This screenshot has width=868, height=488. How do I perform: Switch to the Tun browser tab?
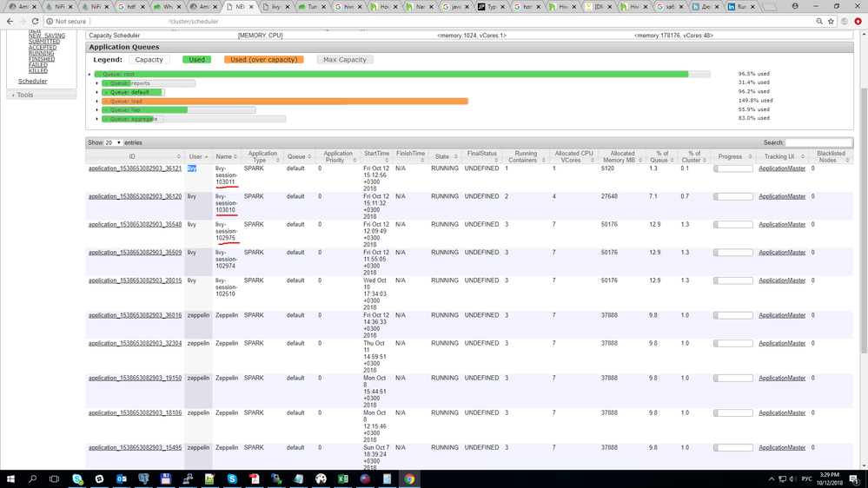tap(312, 7)
